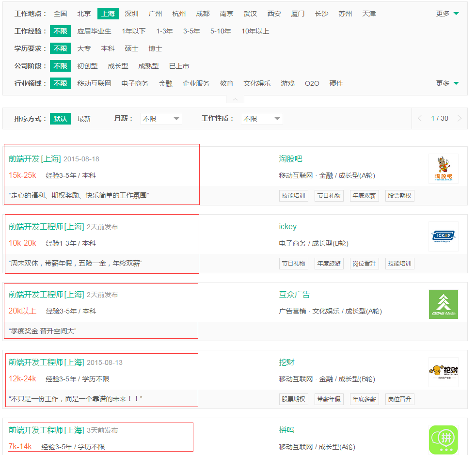
Task: Open the 月薪 salary dropdown
Action: tap(161, 119)
